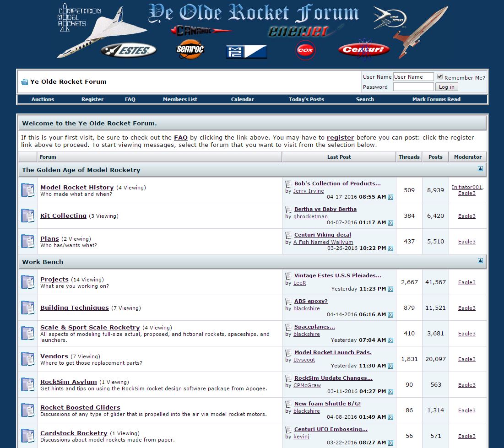Click the forum icon next to Kit Collecting
Image resolution: width=504 pixels, height=448 pixels.
[27, 216]
